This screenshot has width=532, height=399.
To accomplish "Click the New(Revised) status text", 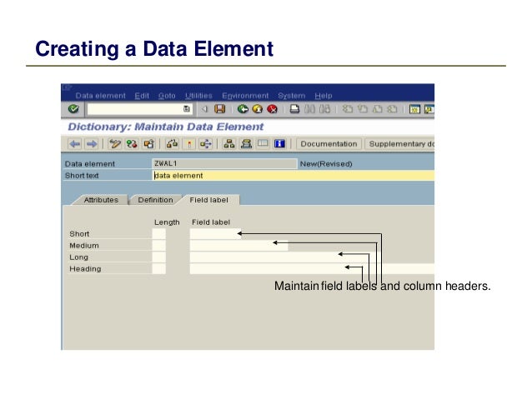I will click(326, 164).
